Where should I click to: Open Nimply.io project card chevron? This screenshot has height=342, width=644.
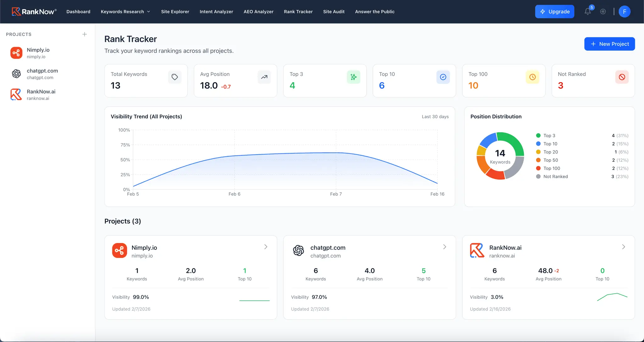click(266, 247)
